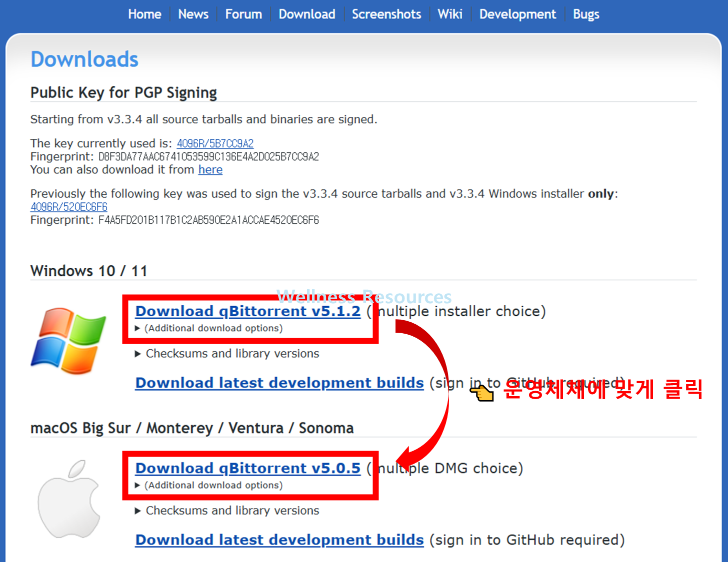This screenshot has height=562, width=728.
Task: Click the 'Windows 10 / 11' section heading
Action: pyautogui.click(x=89, y=271)
